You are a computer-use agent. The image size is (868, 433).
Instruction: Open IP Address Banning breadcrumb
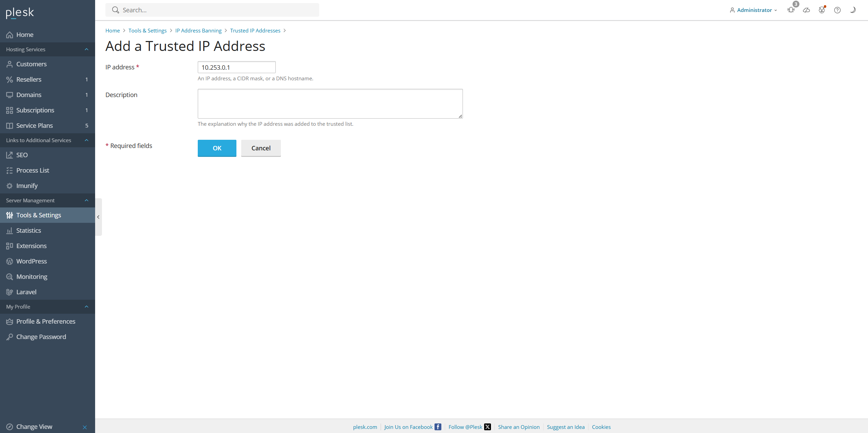(x=198, y=30)
